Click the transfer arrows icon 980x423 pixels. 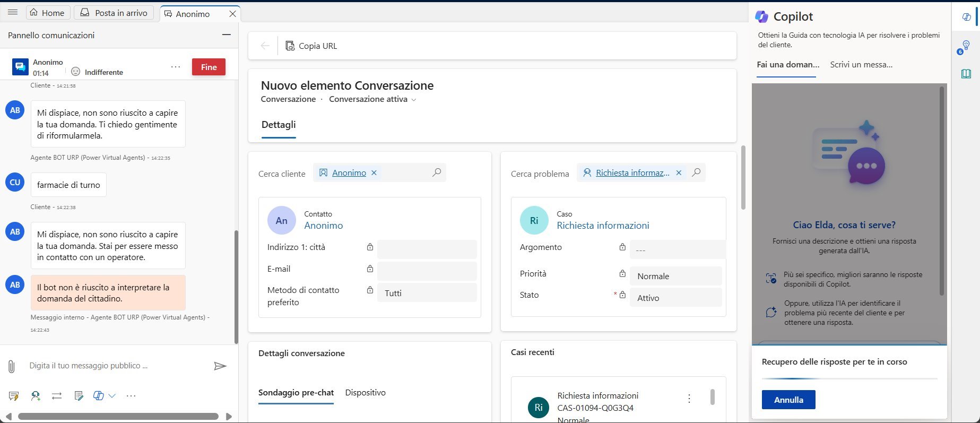pos(57,395)
